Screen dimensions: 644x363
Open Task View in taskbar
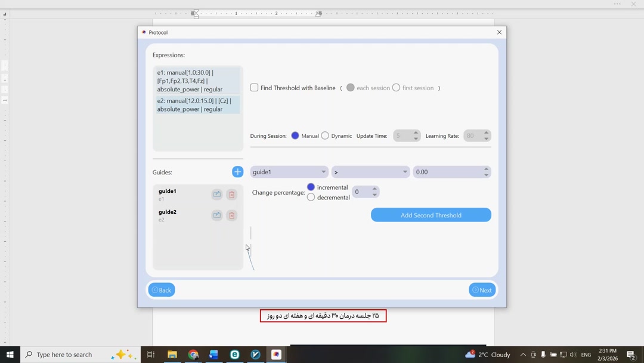151,355
